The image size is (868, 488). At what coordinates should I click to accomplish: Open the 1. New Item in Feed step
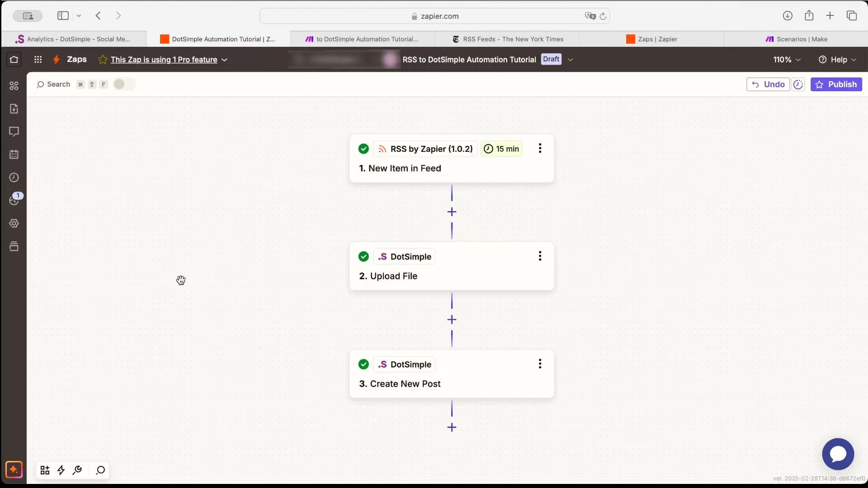point(452,159)
